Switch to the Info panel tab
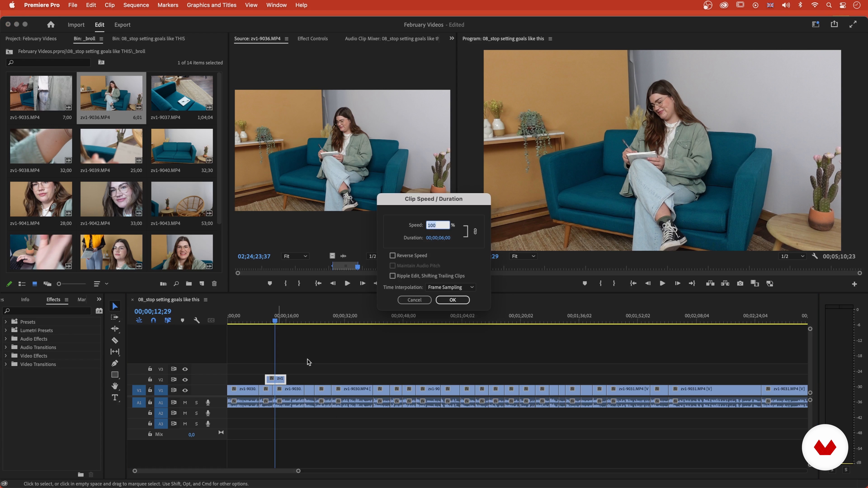The height and width of the screenshot is (488, 868). coord(25,299)
